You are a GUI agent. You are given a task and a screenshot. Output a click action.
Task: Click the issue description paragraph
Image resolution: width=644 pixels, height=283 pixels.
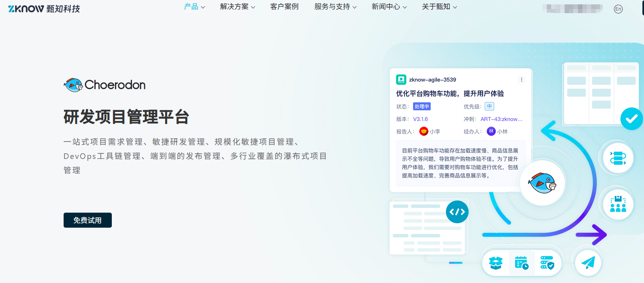point(460,163)
